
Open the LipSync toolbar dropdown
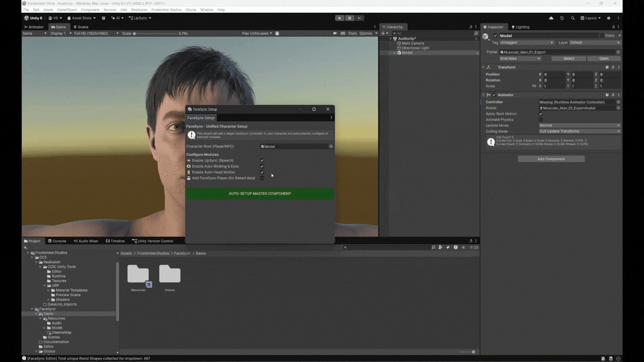click(x=140, y=18)
